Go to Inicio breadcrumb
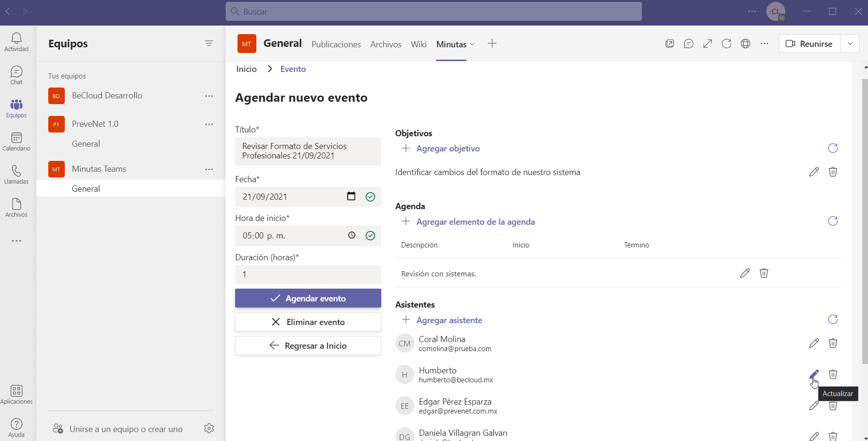The width and height of the screenshot is (868, 441). click(246, 69)
